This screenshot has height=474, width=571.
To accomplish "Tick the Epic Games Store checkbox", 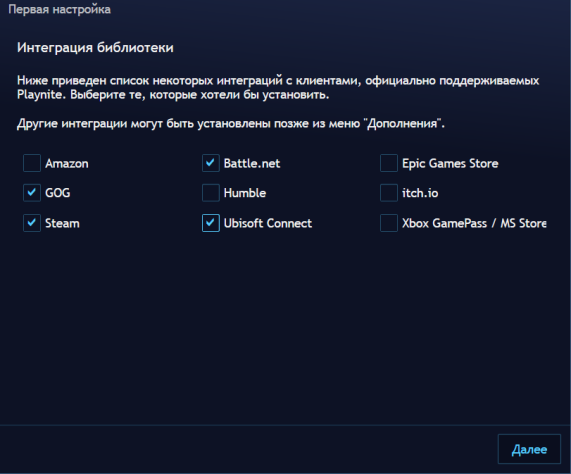I will (389, 163).
